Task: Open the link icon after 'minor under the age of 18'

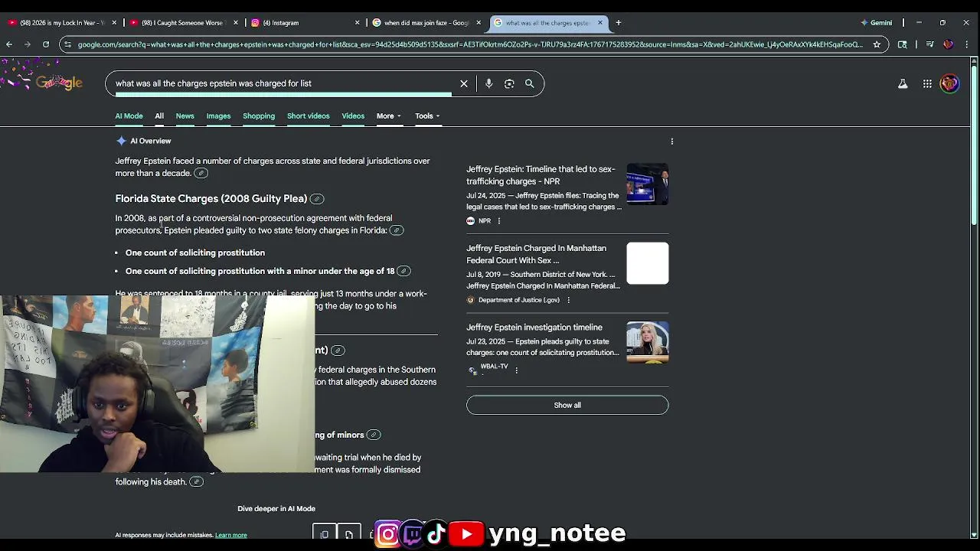Action: point(403,271)
